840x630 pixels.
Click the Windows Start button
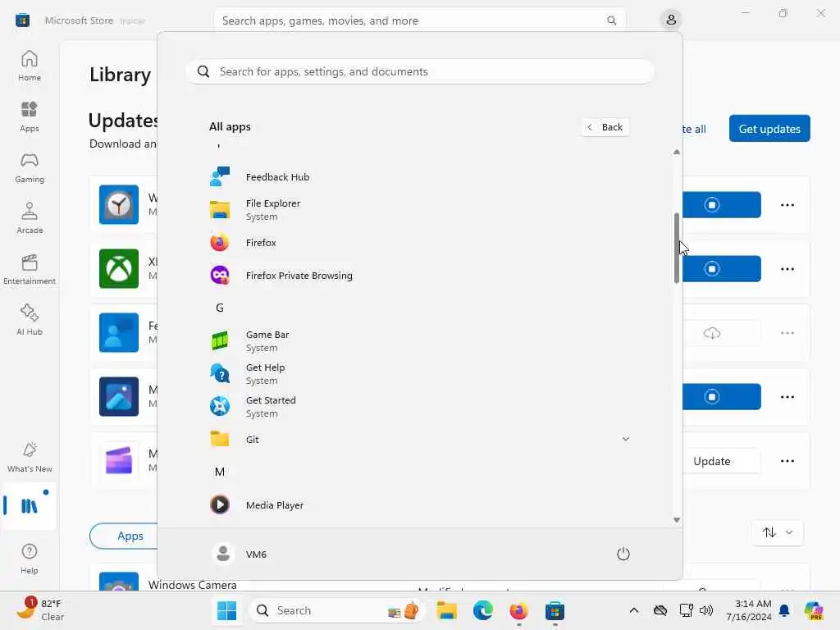(227, 610)
